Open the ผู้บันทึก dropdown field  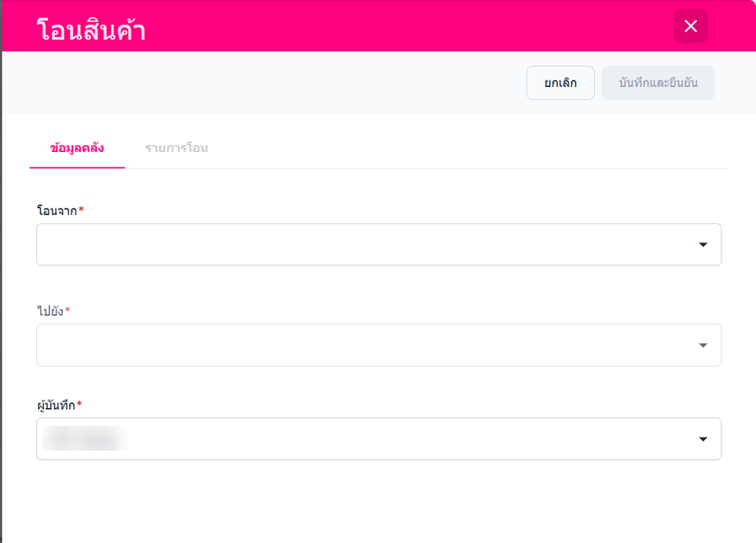tap(379, 439)
